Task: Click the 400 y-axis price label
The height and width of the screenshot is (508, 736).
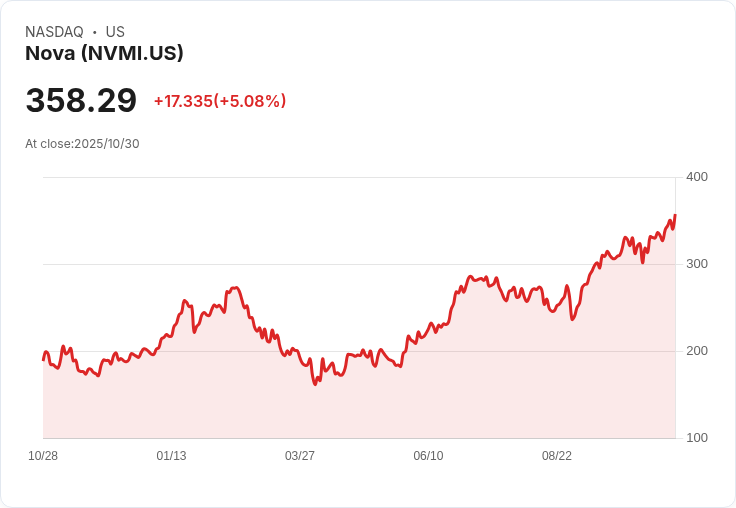Action: (x=697, y=177)
